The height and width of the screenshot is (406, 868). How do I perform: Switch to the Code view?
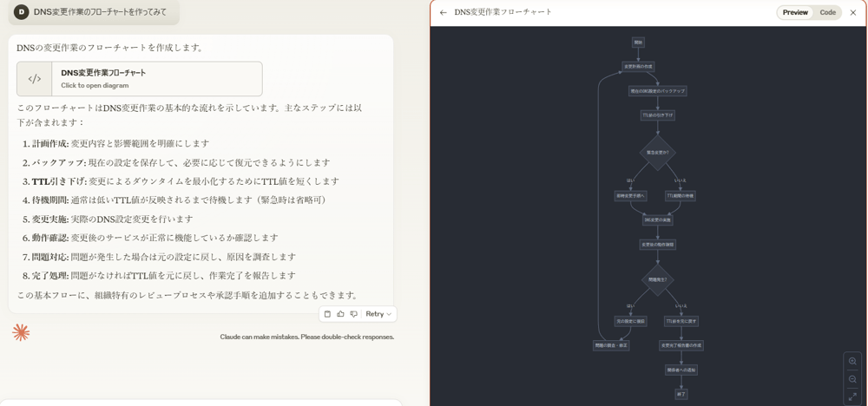click(x=827, y=12)
